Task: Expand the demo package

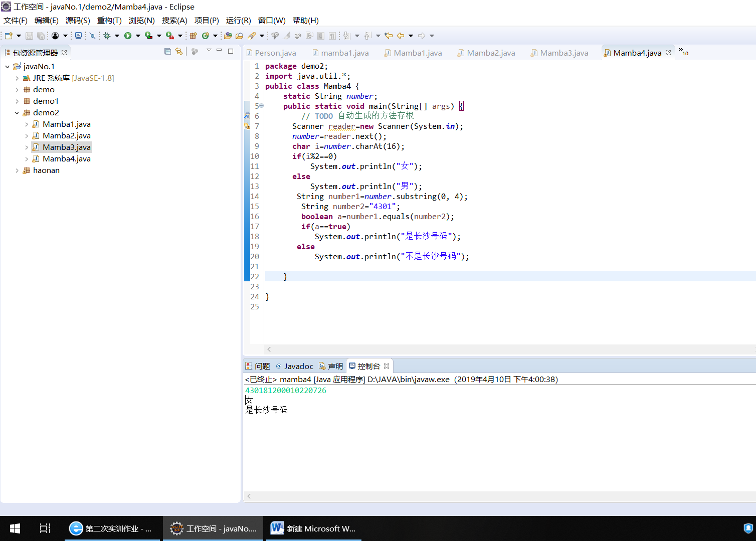Action: click(17, 90)
